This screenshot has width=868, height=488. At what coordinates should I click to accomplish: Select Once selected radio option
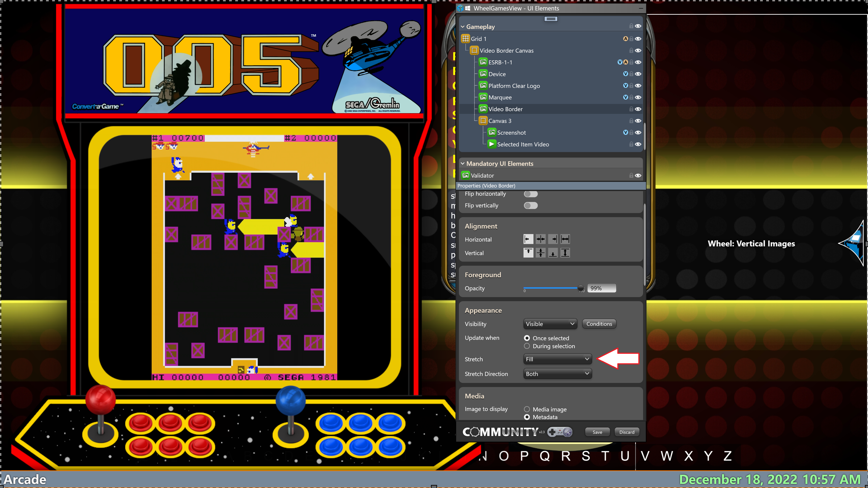point(527,338)
